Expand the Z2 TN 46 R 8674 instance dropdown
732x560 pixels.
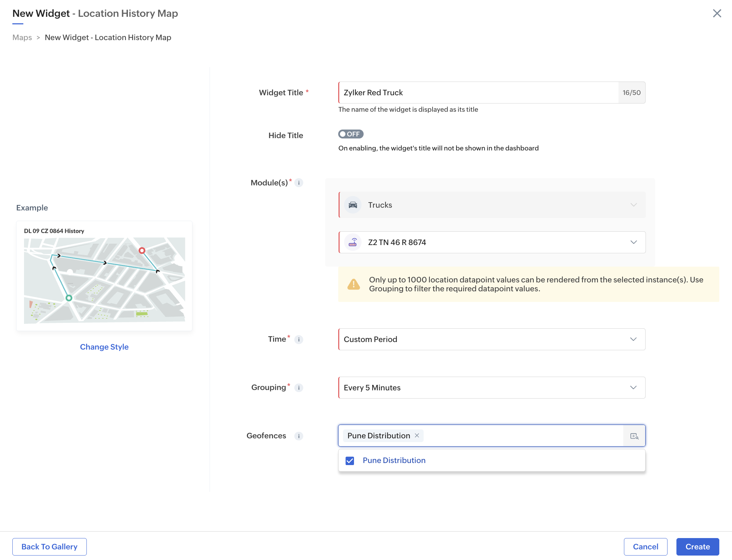[633, 242]
